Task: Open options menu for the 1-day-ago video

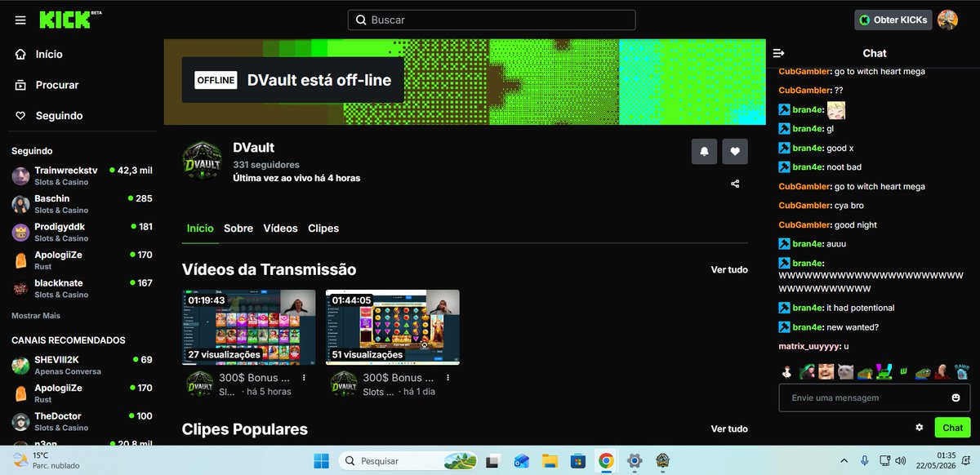Action: pyautogui.click(x=448, y=378)
